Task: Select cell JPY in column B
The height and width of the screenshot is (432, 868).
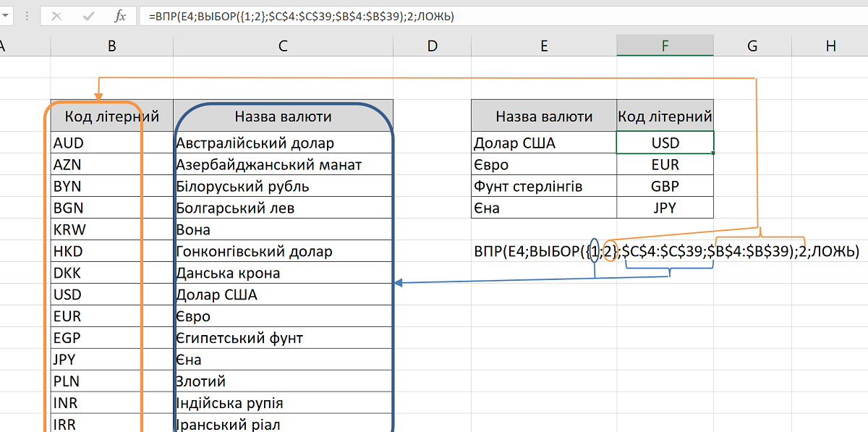Action: pyautogui.click(x=112, y=360)
